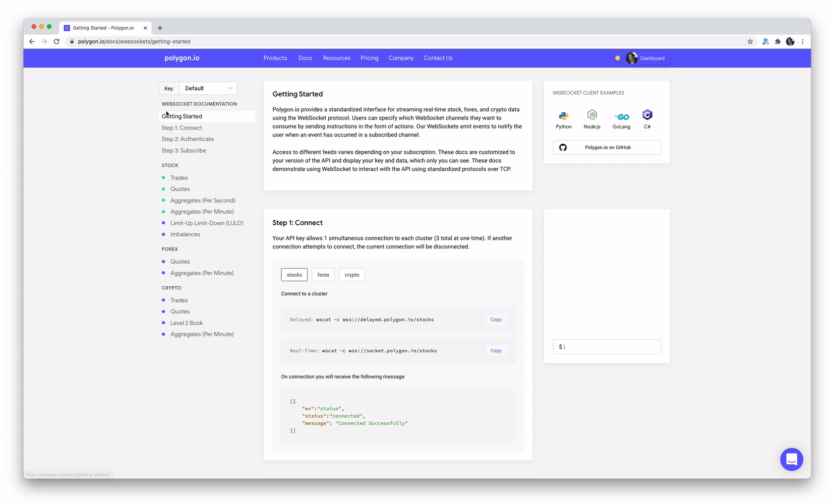
Task: Expand the Resources navigation menu
Action: click(336, 58)
